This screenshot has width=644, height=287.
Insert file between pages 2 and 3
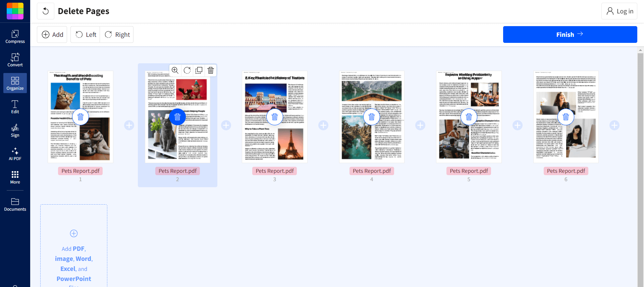[226, 125]
